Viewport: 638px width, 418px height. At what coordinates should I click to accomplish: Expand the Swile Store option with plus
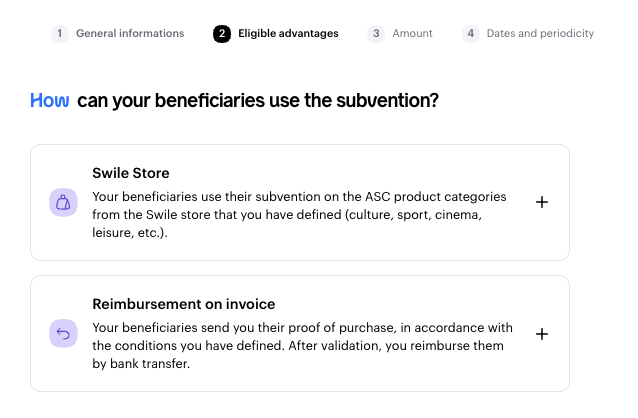coord(542,202)
